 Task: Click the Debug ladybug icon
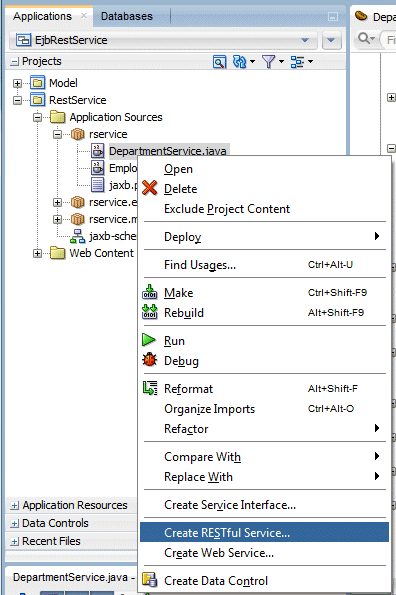click(x=149, y=360)
